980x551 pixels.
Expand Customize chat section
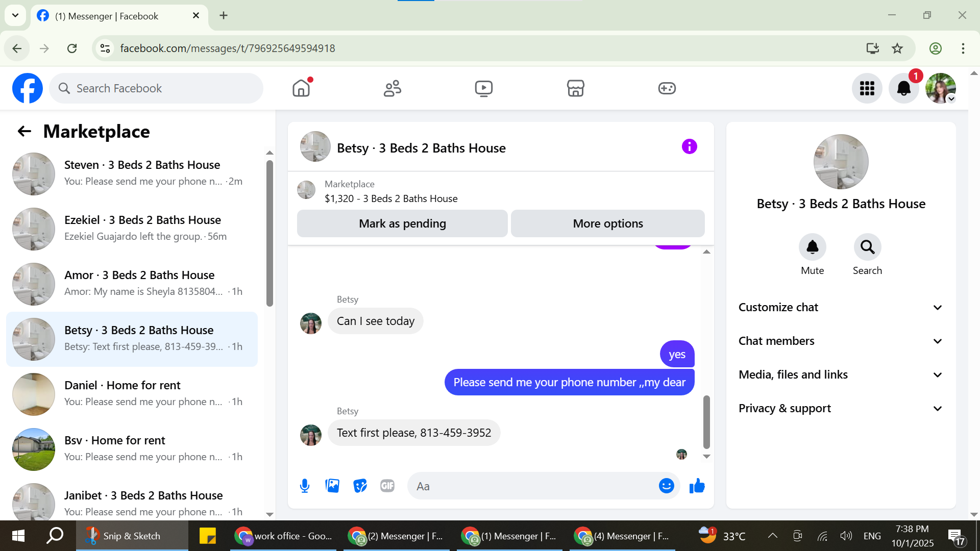coord(841,308)
